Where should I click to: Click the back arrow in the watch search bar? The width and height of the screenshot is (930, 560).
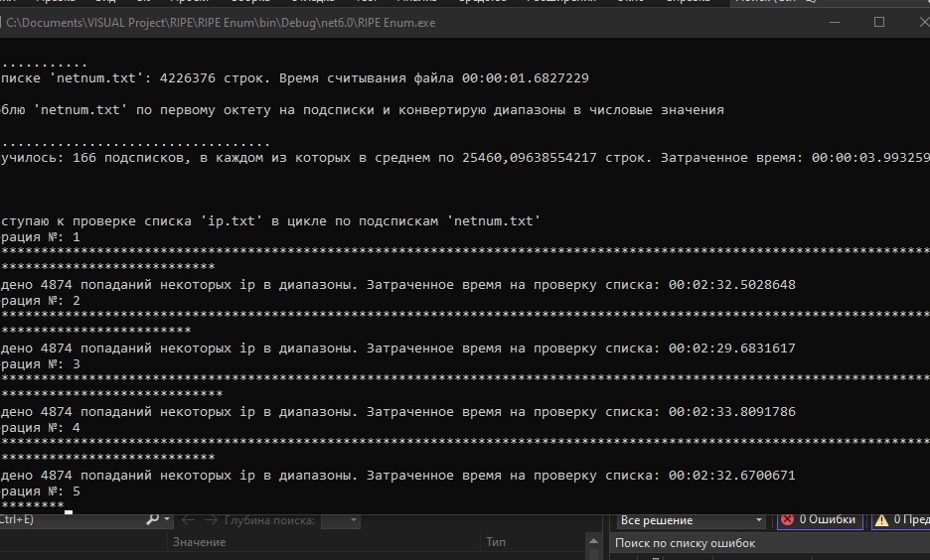(x=188, y=520)
